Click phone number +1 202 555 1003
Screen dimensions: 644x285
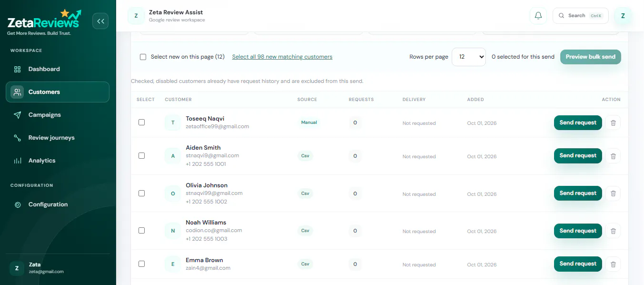[207, 239]
